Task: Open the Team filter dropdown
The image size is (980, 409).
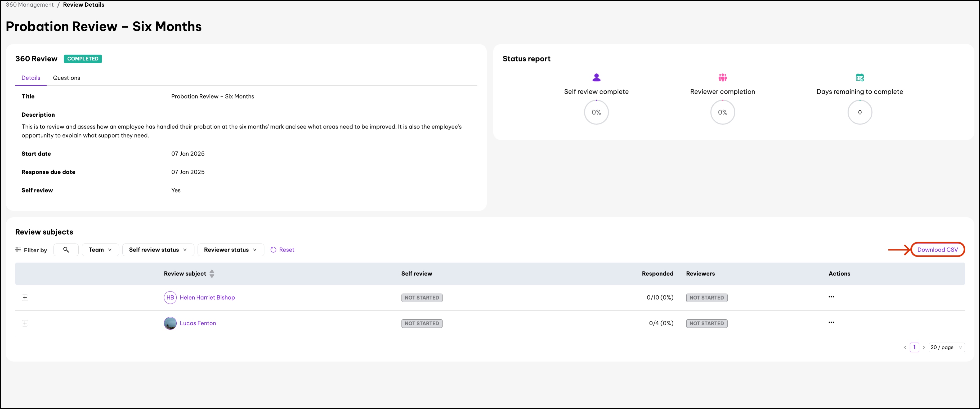Action: [x=100, y=250]
